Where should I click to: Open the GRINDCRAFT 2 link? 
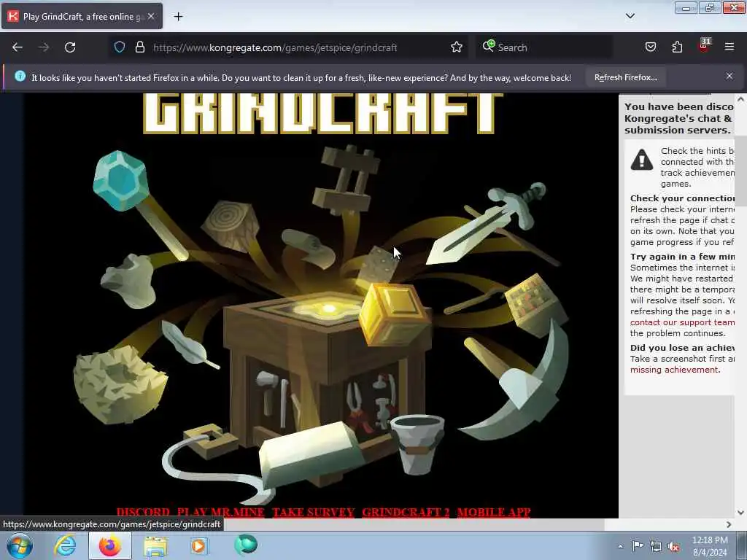(x=406, y=512)
